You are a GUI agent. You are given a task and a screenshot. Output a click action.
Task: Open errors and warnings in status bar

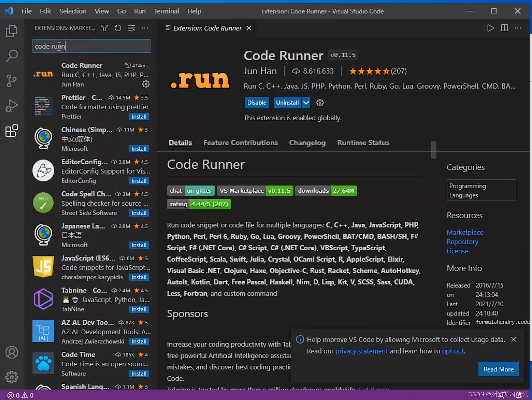pyautogui.click(x=20, y=395)
